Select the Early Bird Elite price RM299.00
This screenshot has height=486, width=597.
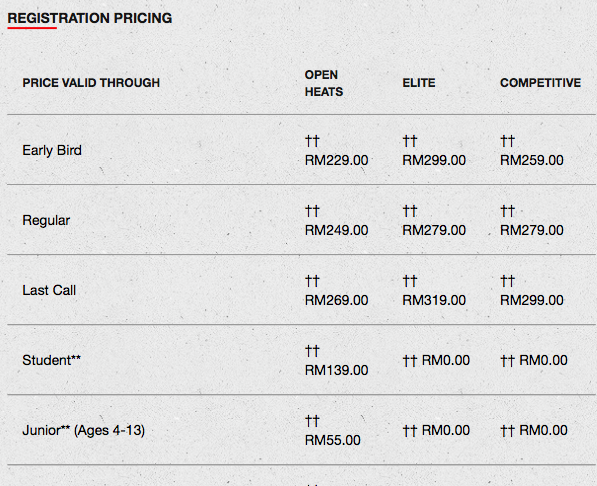[x=434, y=160]
